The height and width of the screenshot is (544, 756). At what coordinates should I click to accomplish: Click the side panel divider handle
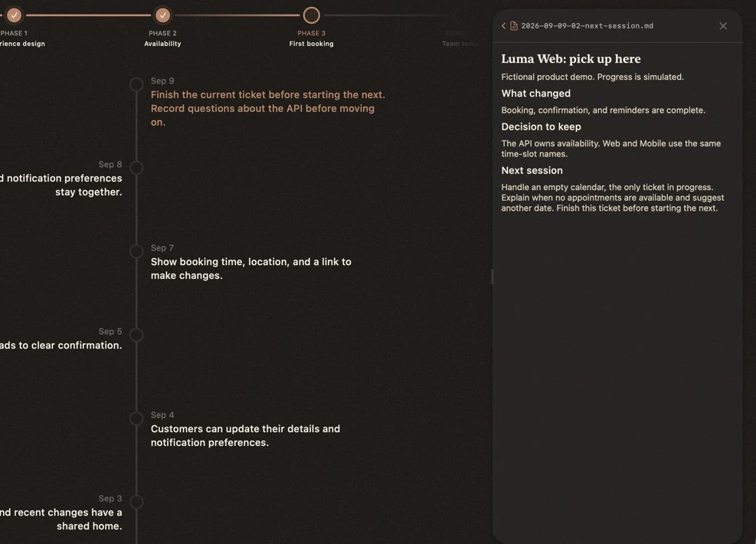click(492, 277)
